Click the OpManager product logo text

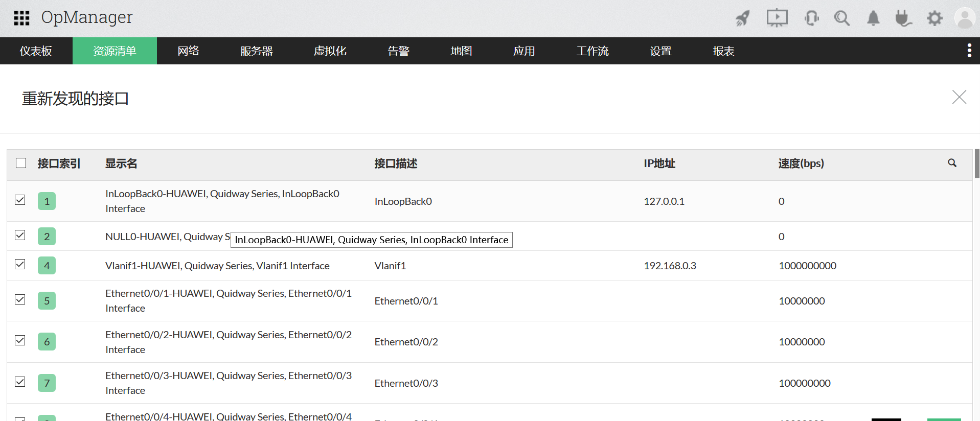87,17
